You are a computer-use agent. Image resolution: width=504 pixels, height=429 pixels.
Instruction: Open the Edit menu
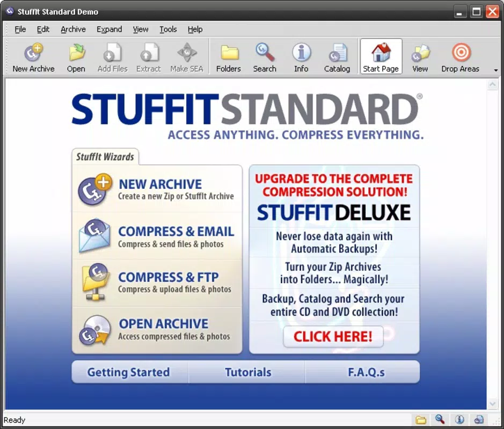pyautogui.click(x=43, y=29)
